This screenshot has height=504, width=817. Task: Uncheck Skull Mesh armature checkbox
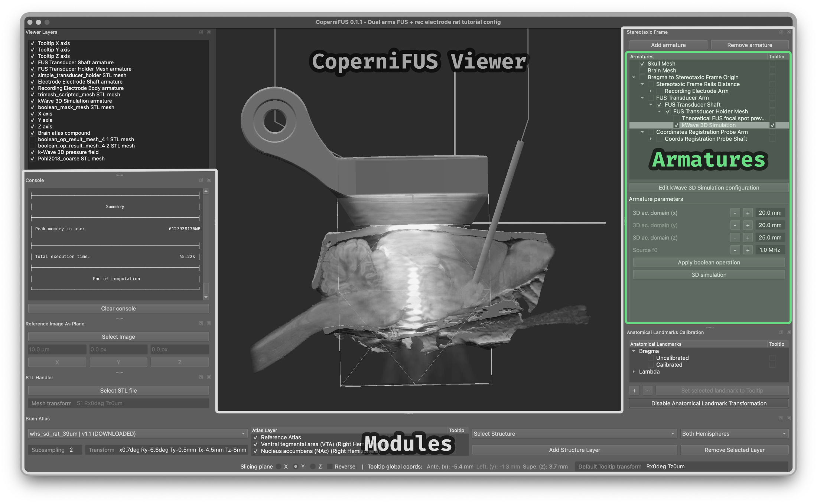point(642,64)
